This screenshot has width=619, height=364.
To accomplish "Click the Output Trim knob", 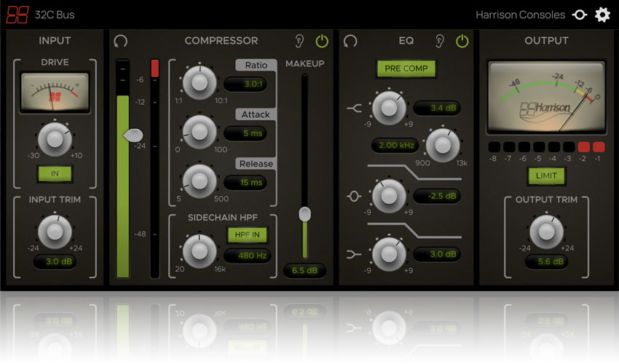I will pyautogui.click(x=546, y=232).
